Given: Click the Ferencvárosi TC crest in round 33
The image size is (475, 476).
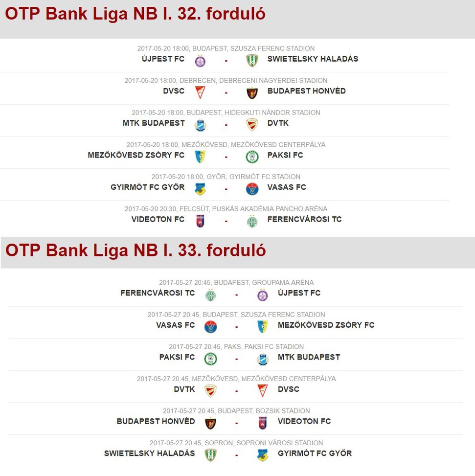Looking at the screenshot, I should [210, 295].
